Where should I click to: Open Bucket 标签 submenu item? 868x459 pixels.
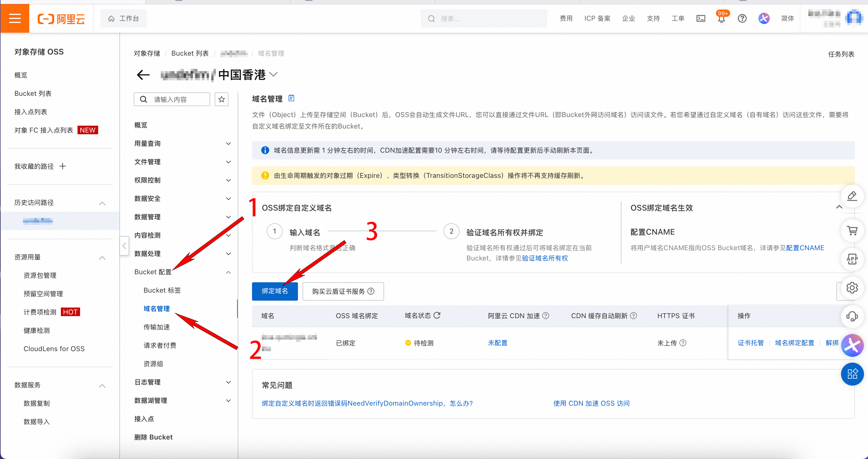point(162,290)
